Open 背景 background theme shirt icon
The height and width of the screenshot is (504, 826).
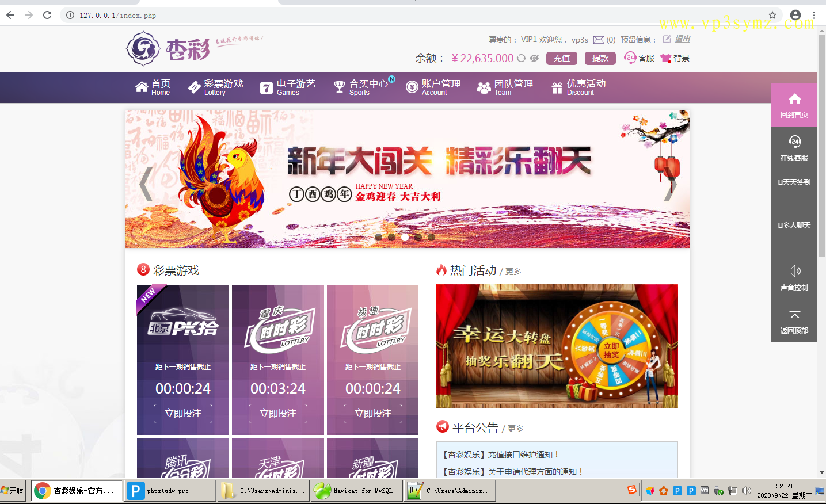[675, 58]
